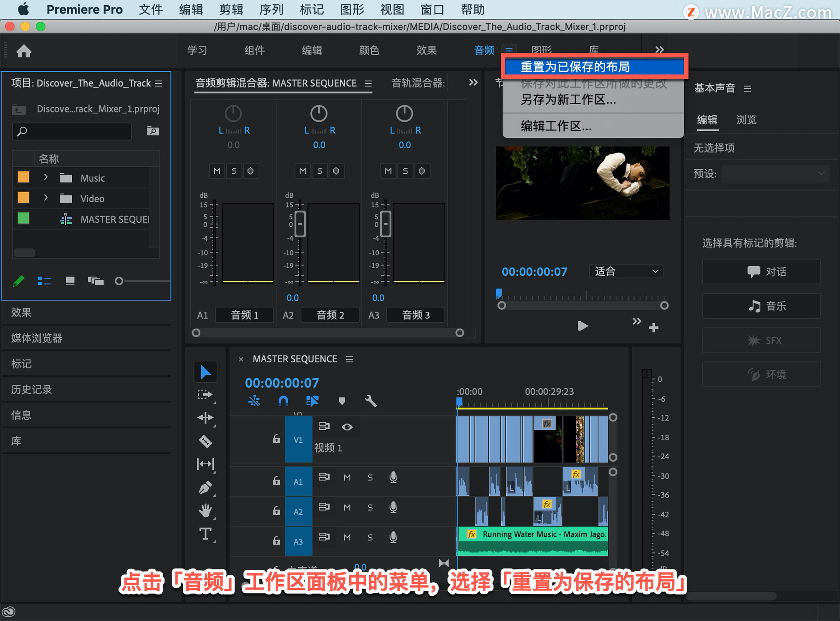The image size is (840, 621).
Task: Solo 音频 2 in clip mixer
Action: point(319,171)
